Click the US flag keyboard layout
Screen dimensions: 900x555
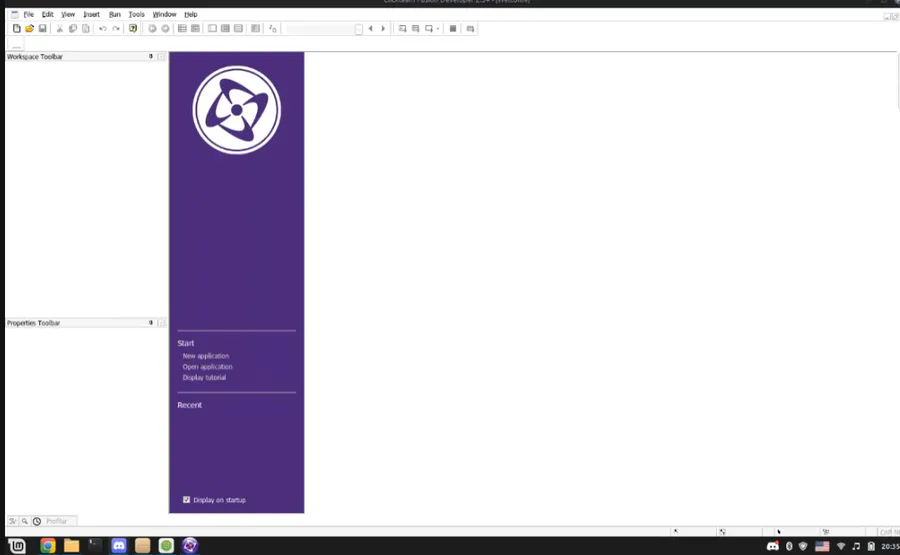click(x=823, y=546)
